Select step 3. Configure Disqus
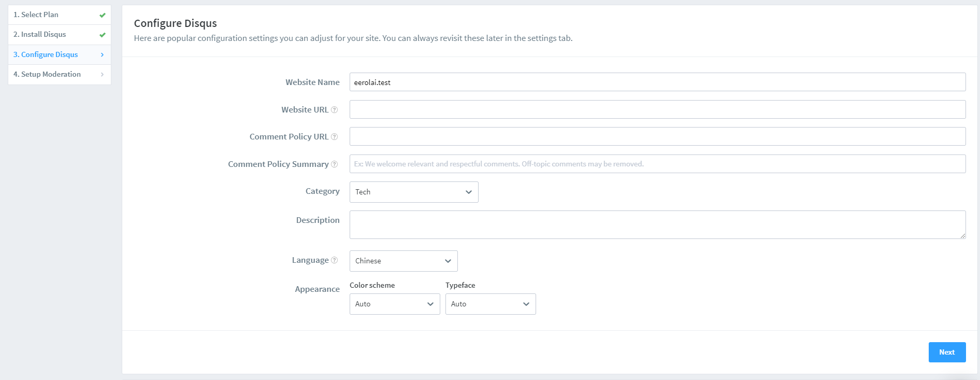 [x=60, y=54]
